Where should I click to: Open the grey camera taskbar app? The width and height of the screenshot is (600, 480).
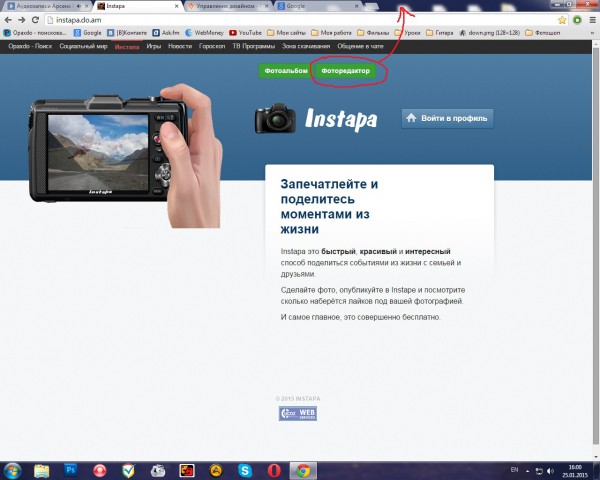158,470
